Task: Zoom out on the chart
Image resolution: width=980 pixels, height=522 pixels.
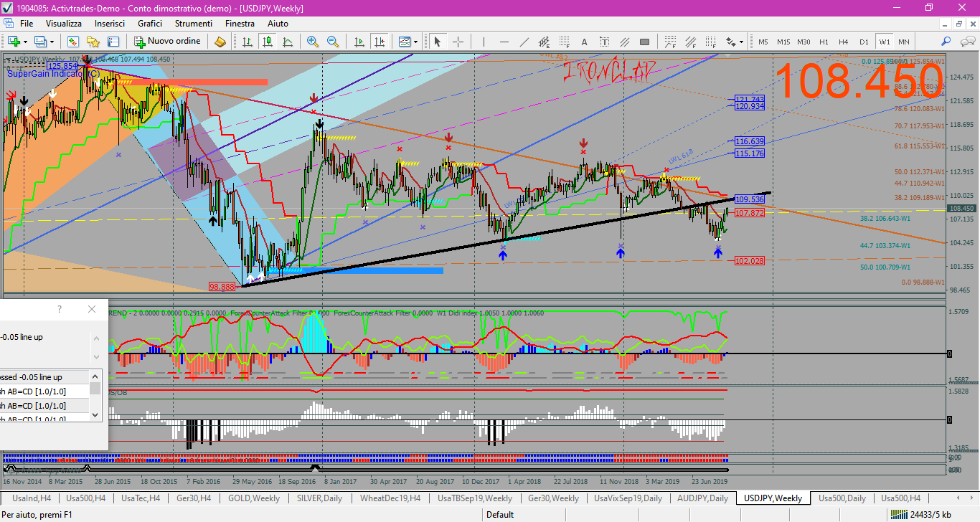Action: [333, 42]
